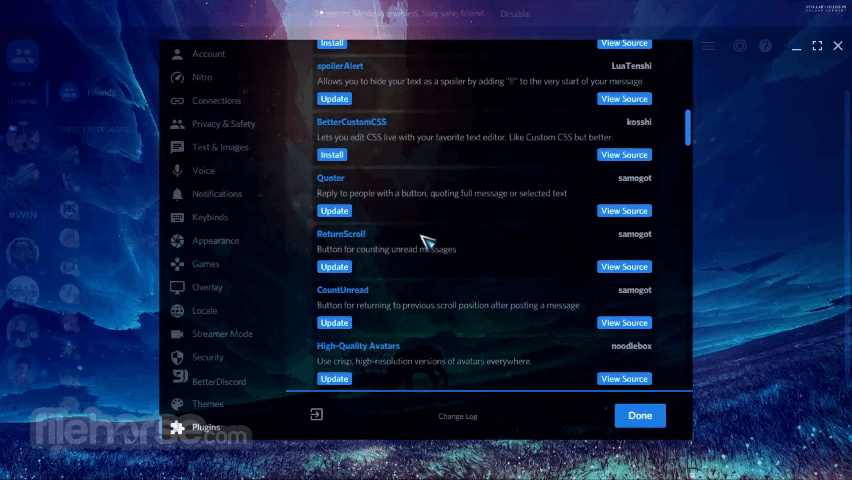This screenshot has width=852, height=480.
Task: Select Text & Images settings
Action: tap(220, 147)
